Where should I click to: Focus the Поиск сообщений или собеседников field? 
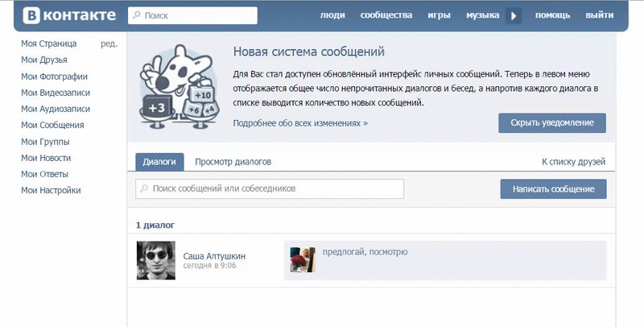coord(270,189)
